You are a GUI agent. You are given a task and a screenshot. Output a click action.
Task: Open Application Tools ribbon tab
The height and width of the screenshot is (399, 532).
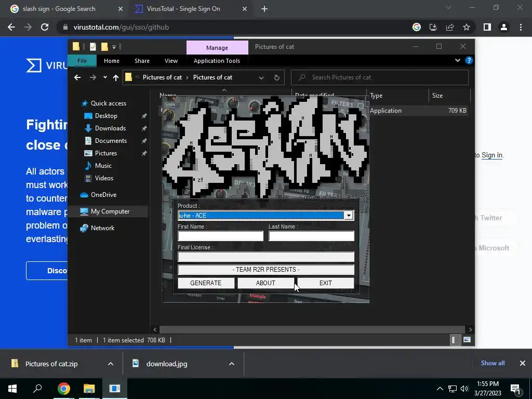point(217,61)
